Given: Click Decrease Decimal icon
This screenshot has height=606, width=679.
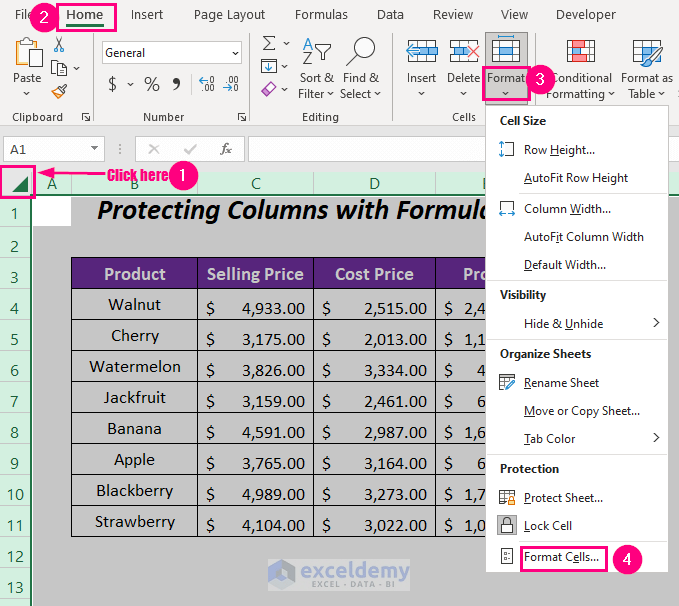Looking at the screenshot, I should [x=231, y=83].
